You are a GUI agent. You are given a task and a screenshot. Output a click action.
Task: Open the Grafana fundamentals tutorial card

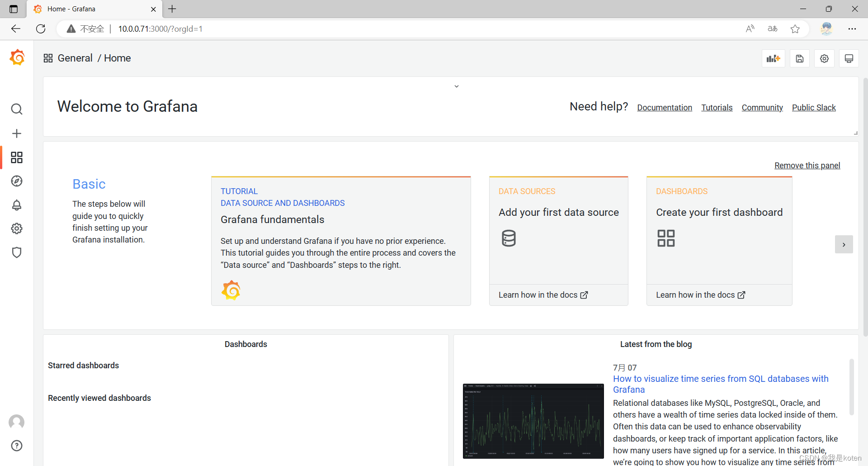341,241
